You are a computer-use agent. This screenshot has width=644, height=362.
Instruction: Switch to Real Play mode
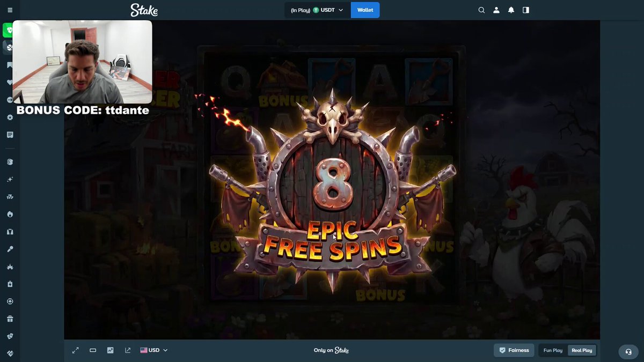pyautogui.click(x=582, y=350)
